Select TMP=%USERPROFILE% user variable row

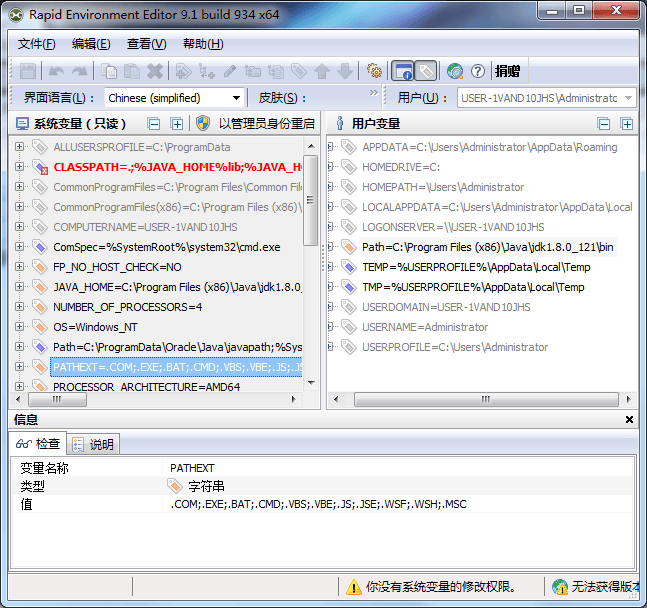pos(473,287)
